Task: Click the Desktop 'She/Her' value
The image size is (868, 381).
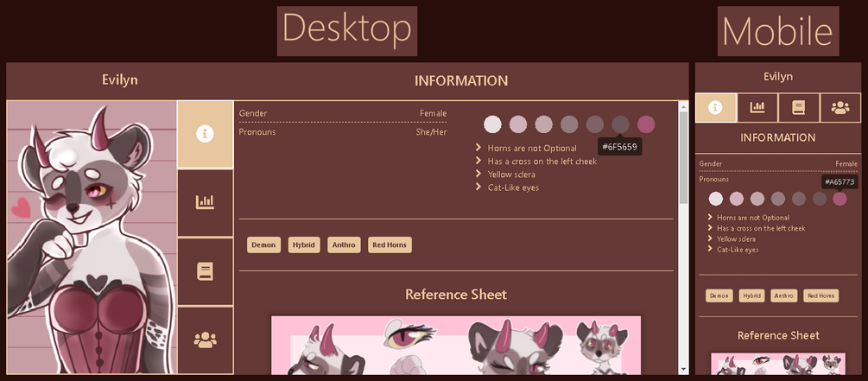Action: (x=431, y=132)
